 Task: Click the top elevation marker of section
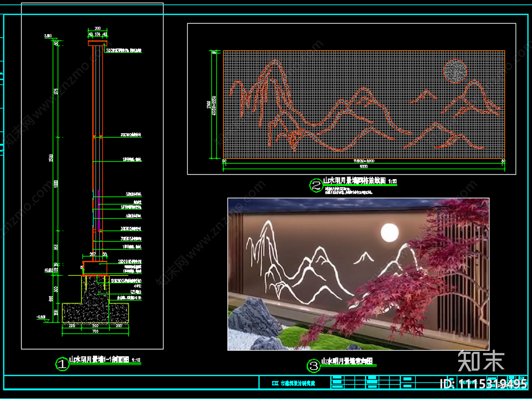50,37
